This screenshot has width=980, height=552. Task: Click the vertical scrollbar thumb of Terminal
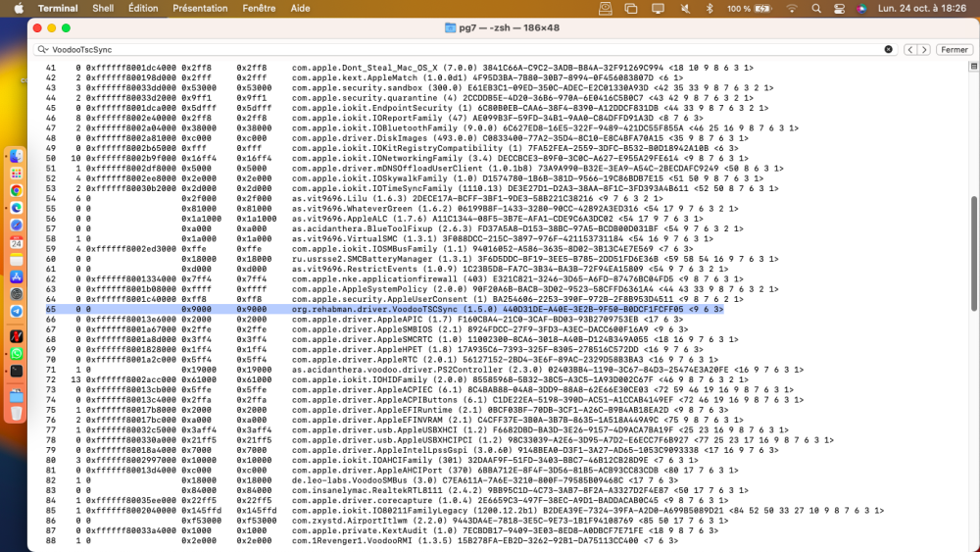click(x=974, y=253)
